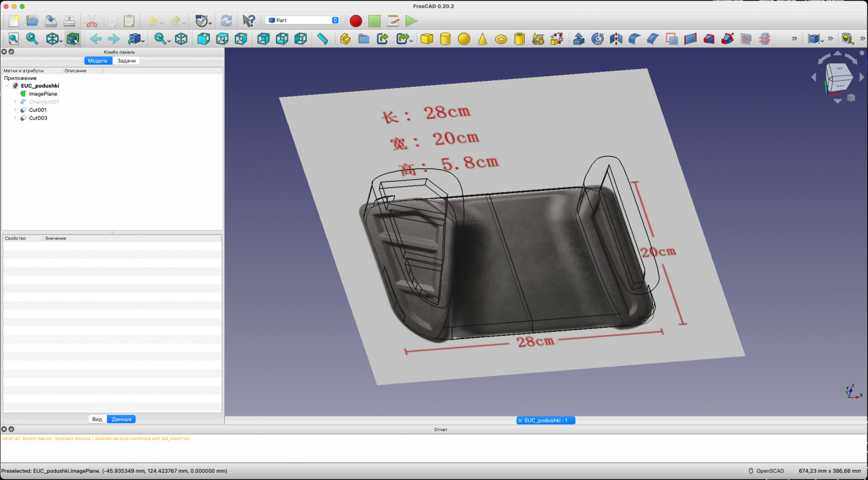868x480 pixels.
Task: Select the EUC_podushki : 1 document tab
Action: (546, 420)
